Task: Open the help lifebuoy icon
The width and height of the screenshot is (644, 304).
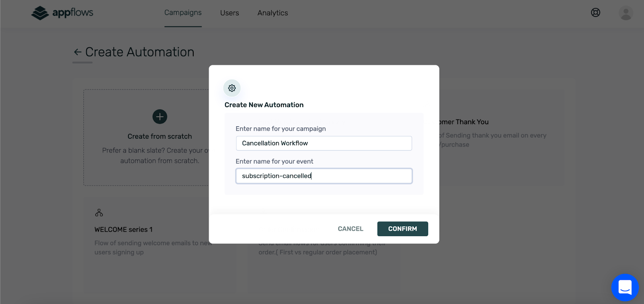Action: point(595,12)
